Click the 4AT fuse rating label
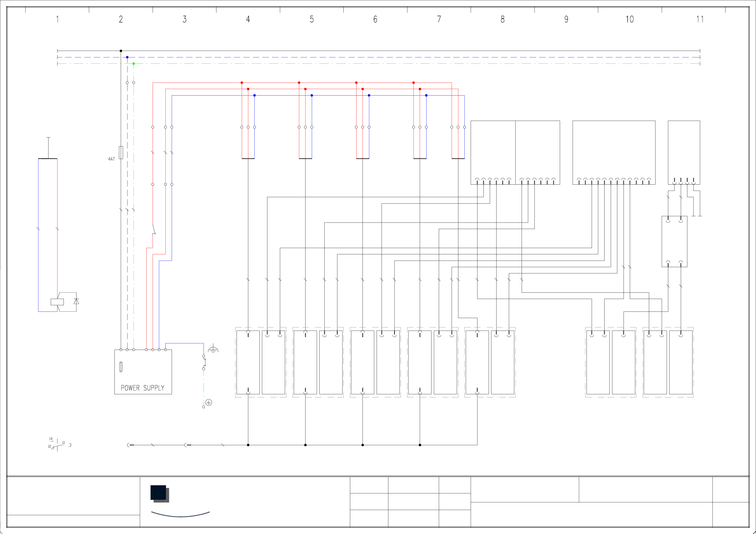This screenshot has width=756, height=534. 111,159
